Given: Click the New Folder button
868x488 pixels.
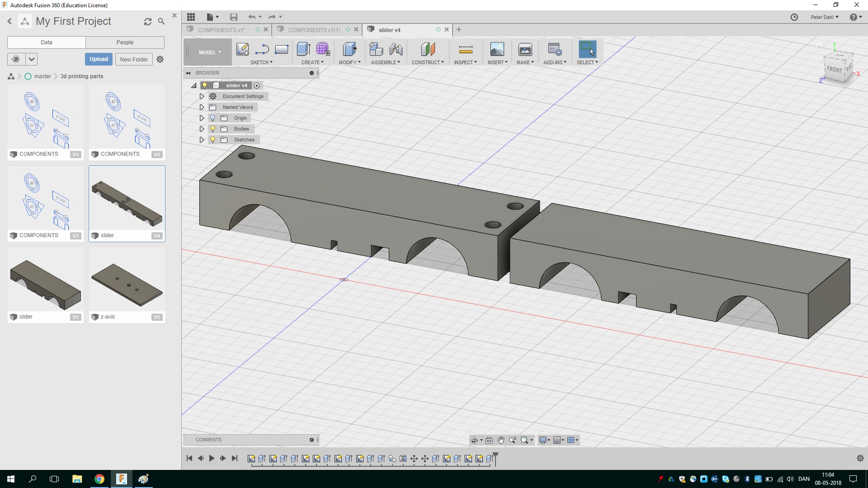Looking at the screenshot, I should (x=134, y=59).
